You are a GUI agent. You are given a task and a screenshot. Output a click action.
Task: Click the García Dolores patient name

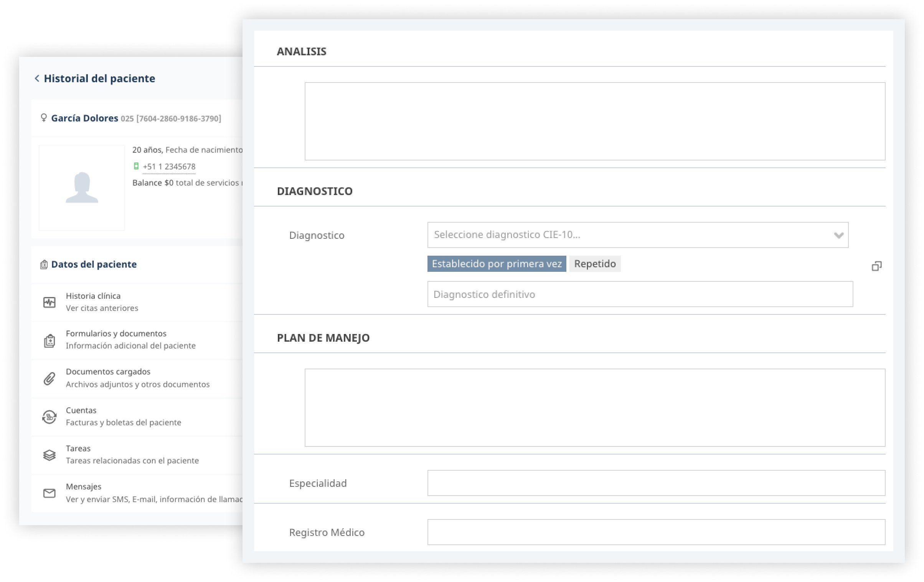(84, 118)
